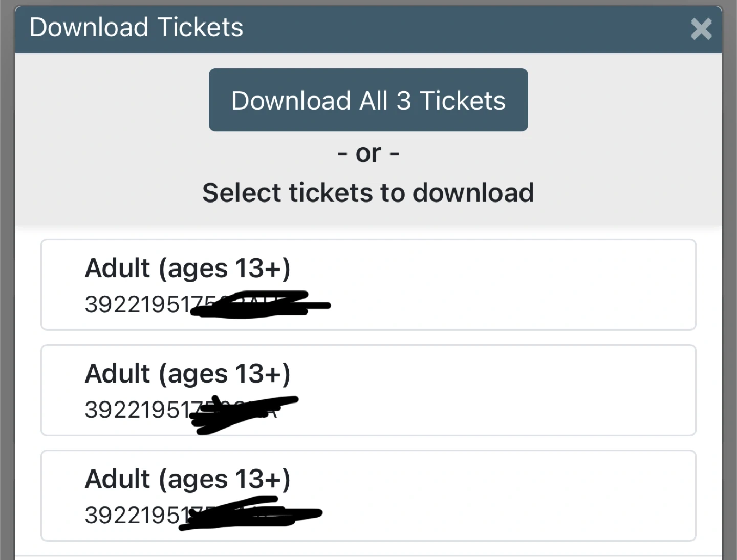The width and height of the screenshot is (737, 560).
Task: Tap first "Adult (ages 13+)" label
Action: [x=187, y=268]
